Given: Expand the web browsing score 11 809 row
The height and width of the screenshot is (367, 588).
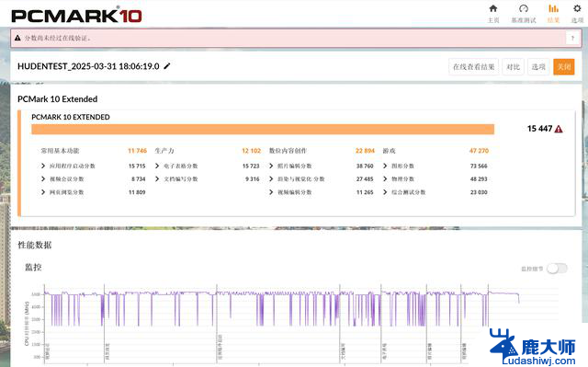Looking at the screenshot, I should coord(93,192).
